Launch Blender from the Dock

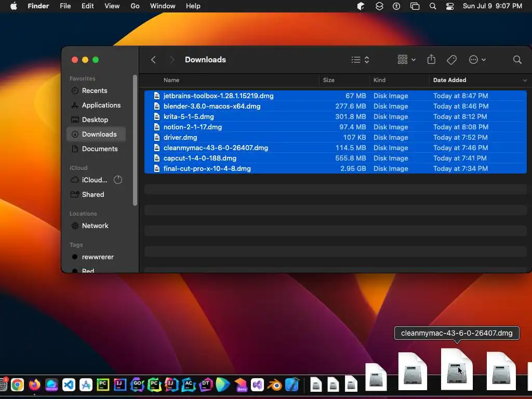click(x=274, y=385)
